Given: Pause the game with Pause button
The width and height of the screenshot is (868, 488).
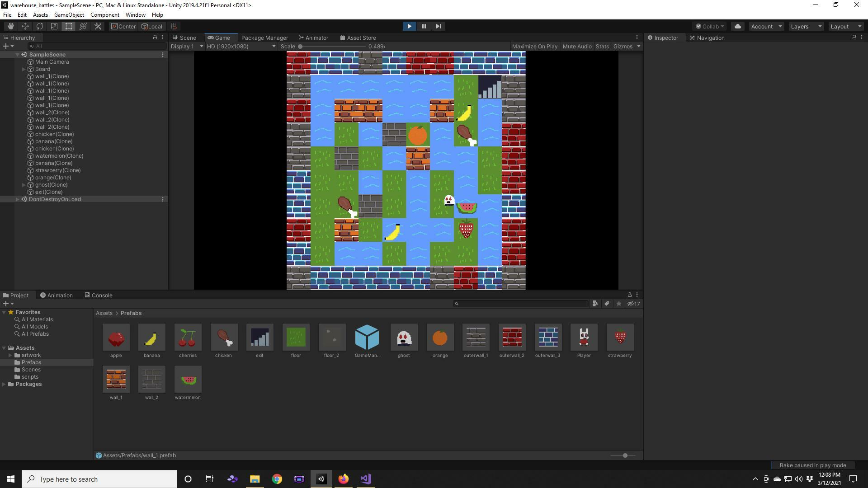Looking at the screenshot, I should pyautogui.click(x=424, y=26).
